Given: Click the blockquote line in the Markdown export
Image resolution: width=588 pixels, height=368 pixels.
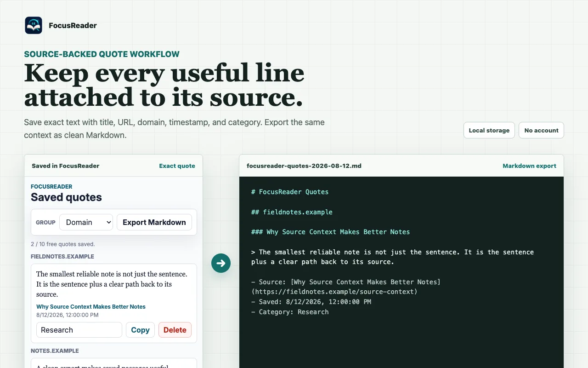Looking at the screenshot, I should pyautogui.click(x=392, y=257).
